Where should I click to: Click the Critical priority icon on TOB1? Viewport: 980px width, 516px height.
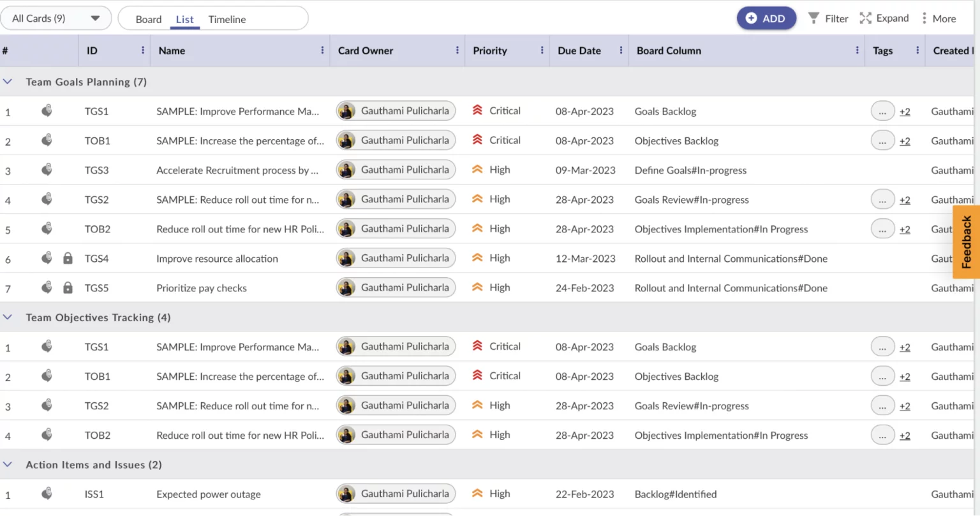click(x=478, y=140)
